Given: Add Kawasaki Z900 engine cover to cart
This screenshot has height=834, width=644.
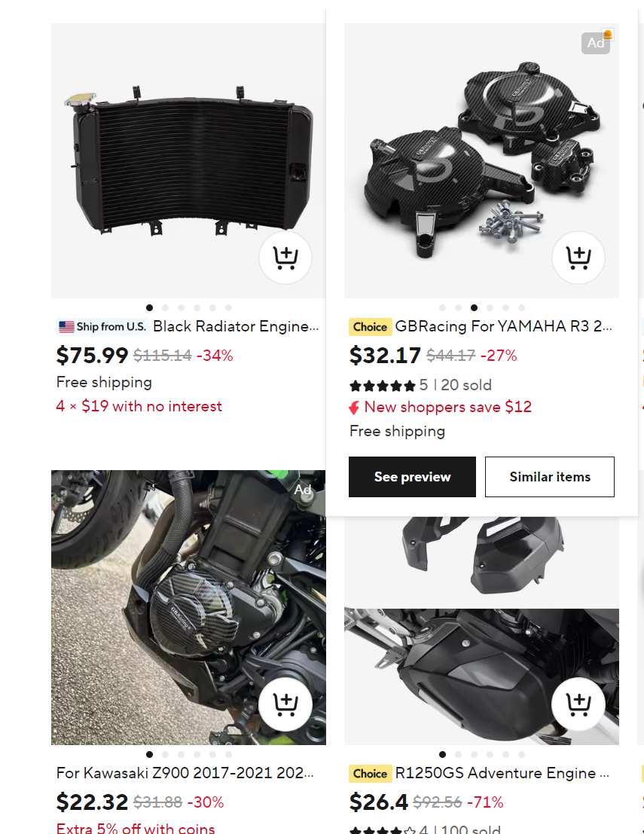Looking at the screenshot, I should click(x=285, y=704).
